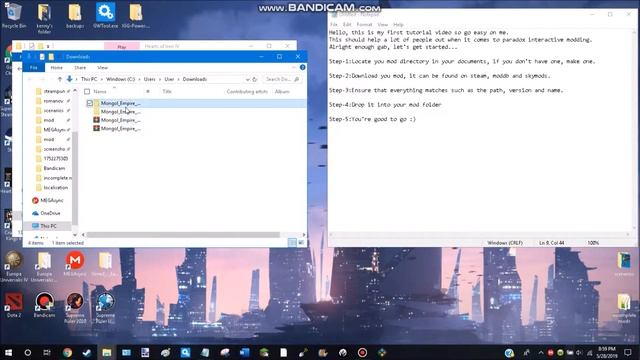Viewport: 640px width, 360px height.
Task: Click the Bandicam record icon on the taskbar
Action: coord(362,352)
